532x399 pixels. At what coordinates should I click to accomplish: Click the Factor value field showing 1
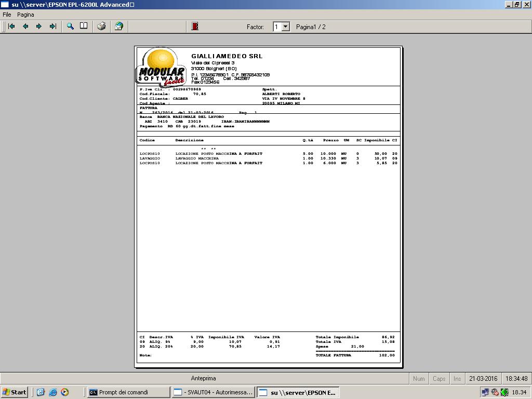[277, 27]
